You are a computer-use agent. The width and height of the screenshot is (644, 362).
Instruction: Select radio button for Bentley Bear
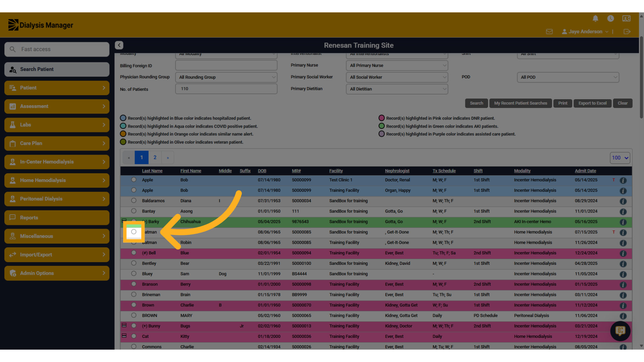pos(134,263)
